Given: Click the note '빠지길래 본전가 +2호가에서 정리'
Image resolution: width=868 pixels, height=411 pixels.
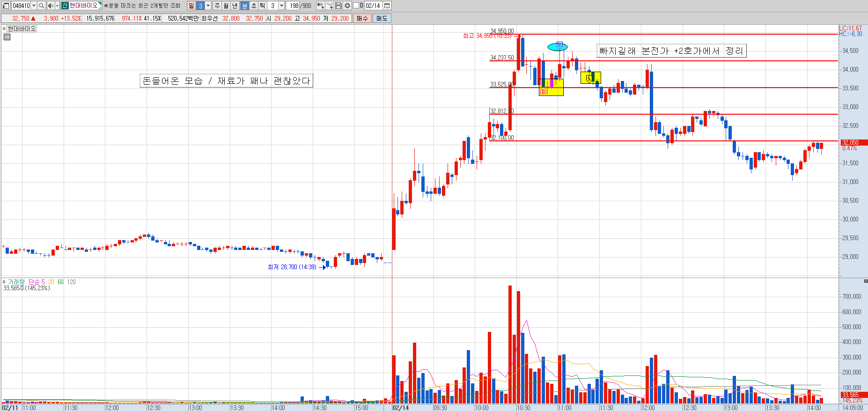Looking at the screenshot, I should pyautogui.click(x=671, y=51).
